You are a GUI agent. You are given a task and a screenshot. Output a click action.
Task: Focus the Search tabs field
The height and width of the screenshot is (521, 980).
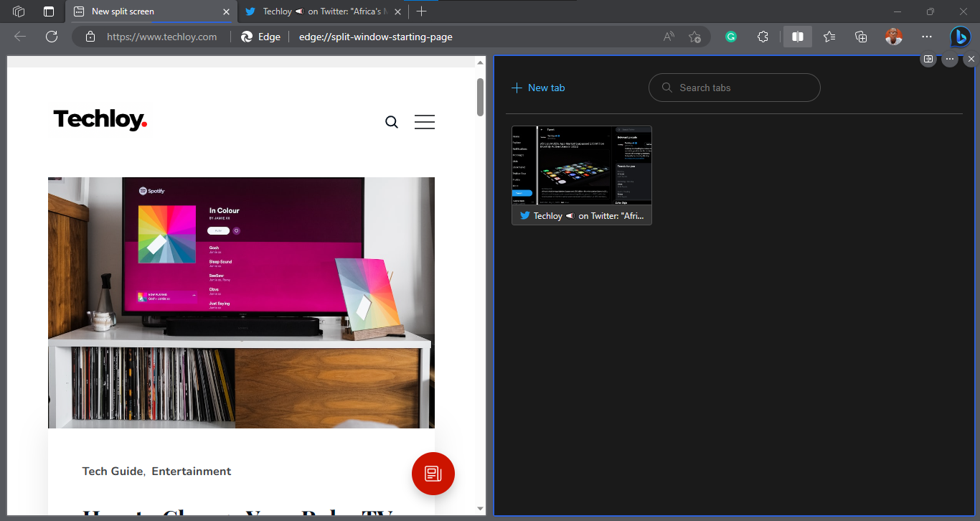[734, 88]
